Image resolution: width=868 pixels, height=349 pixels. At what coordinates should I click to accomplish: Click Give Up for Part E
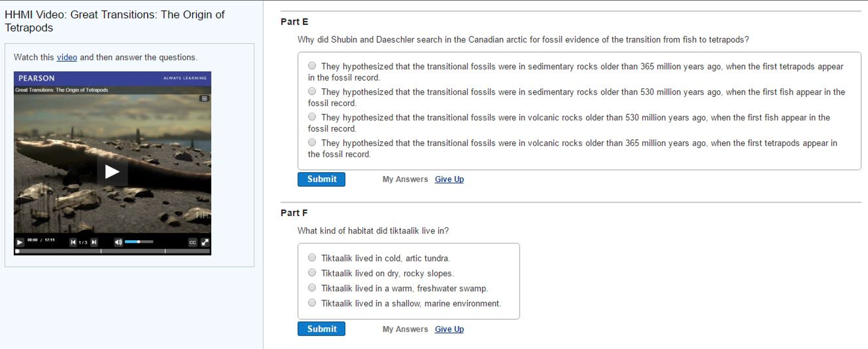449,179
